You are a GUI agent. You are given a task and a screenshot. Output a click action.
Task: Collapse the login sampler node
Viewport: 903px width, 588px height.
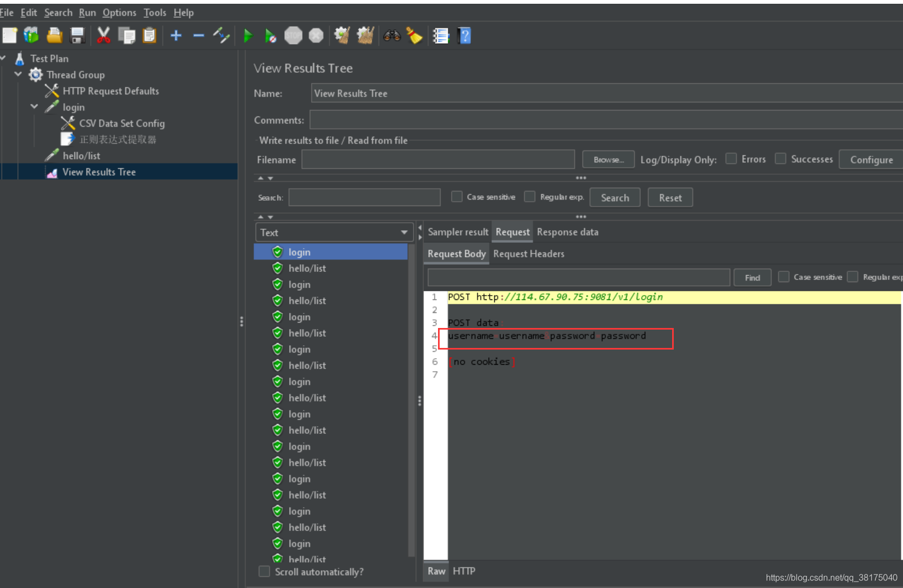[35, 106]
